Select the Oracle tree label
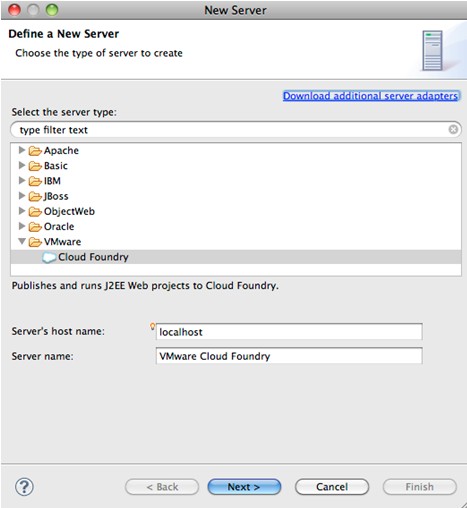Screen dimensions: 467x508 pyautogui.click(x=59, y=227)
